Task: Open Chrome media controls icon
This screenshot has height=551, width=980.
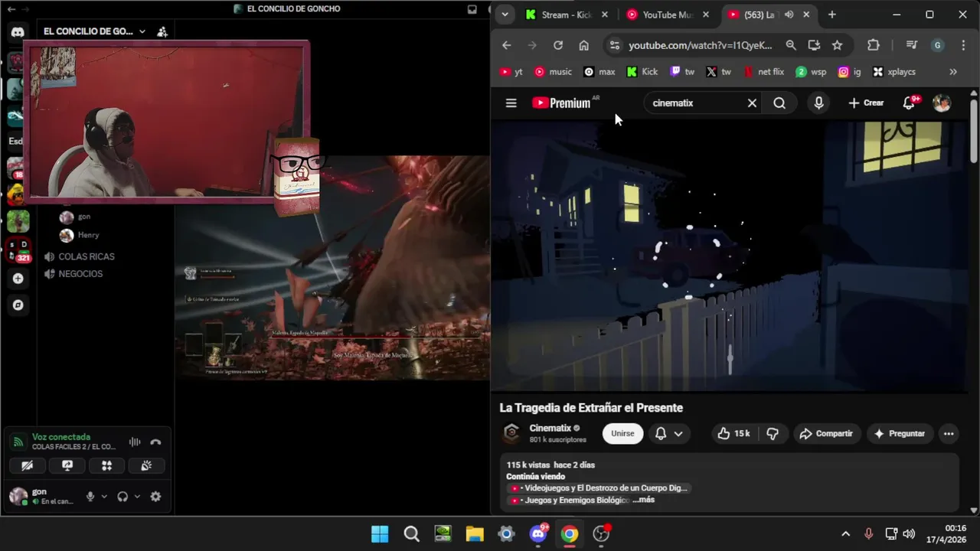Action: pyautogui.click(x=911, y=45)
